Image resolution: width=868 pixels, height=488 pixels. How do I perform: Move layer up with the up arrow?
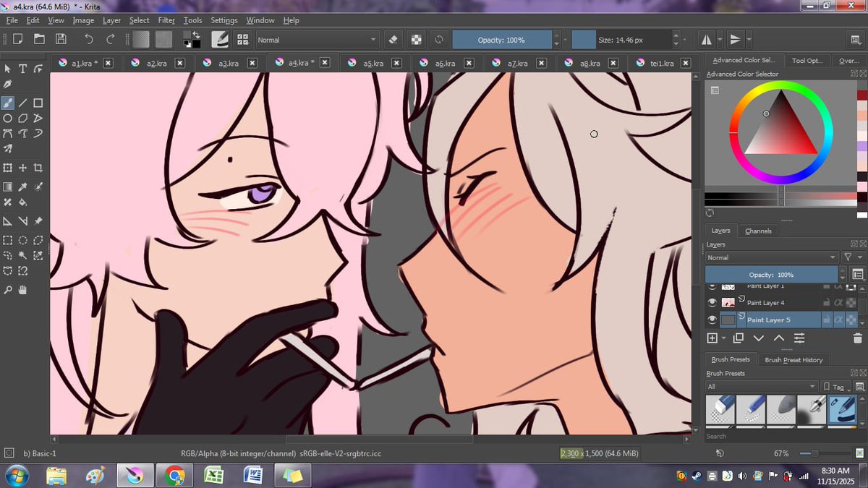click(779, 338)
